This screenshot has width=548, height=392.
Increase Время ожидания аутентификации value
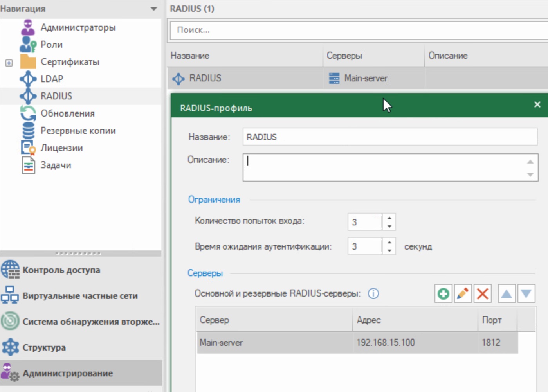coord(389,242)
